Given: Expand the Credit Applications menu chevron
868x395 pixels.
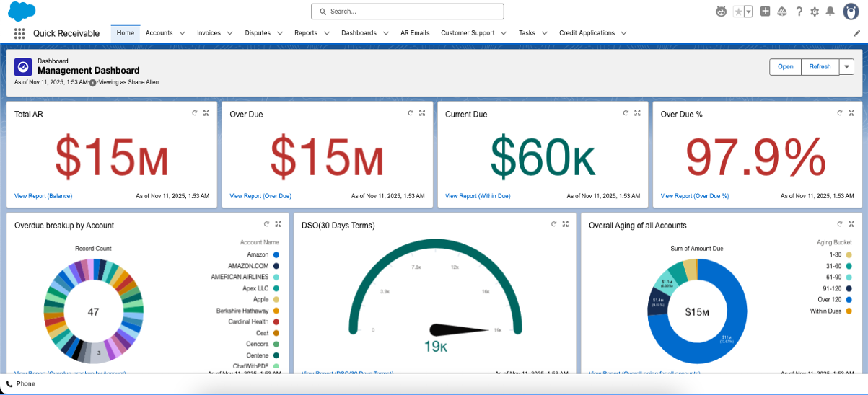Looking at the screenshot, I should [623, 33].
